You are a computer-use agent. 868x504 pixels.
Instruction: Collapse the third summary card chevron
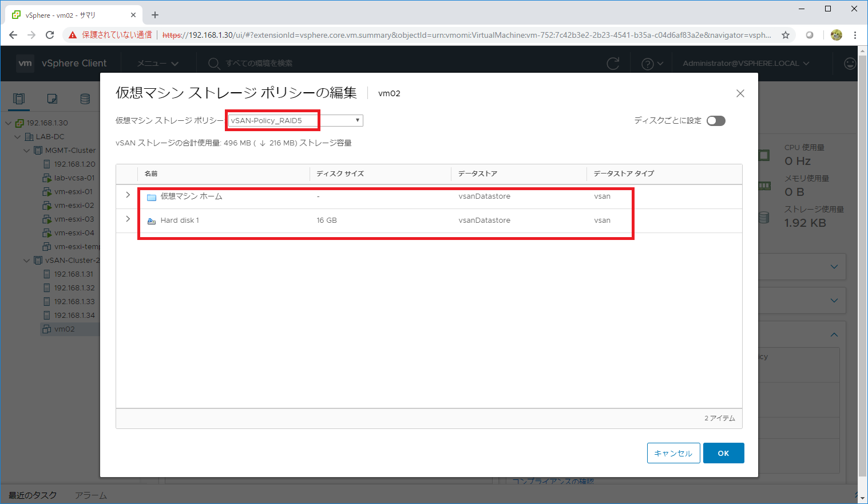(x=834, y=334)
